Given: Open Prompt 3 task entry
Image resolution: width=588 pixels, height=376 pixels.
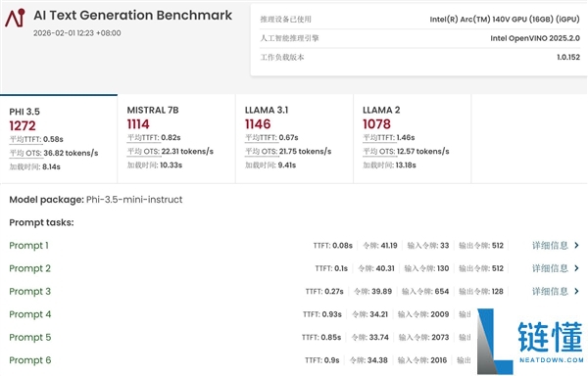Looking at the screenshot, I should point(29,292).
